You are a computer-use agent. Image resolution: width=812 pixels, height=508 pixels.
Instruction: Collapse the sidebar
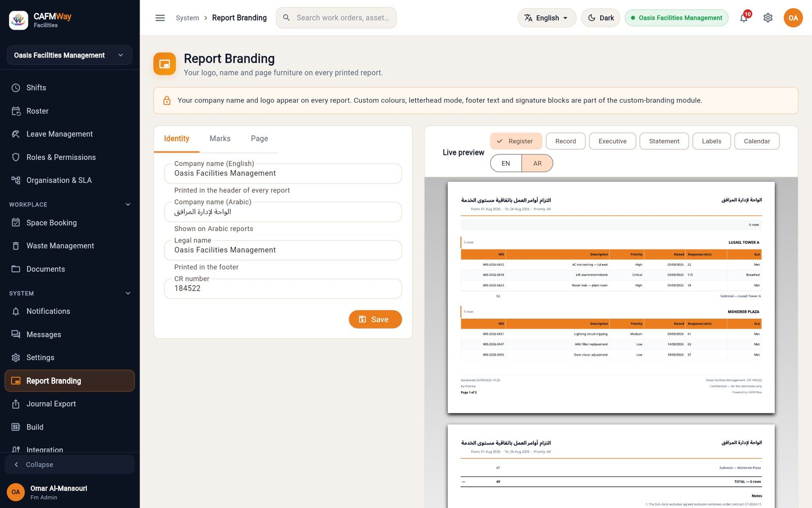70,465
